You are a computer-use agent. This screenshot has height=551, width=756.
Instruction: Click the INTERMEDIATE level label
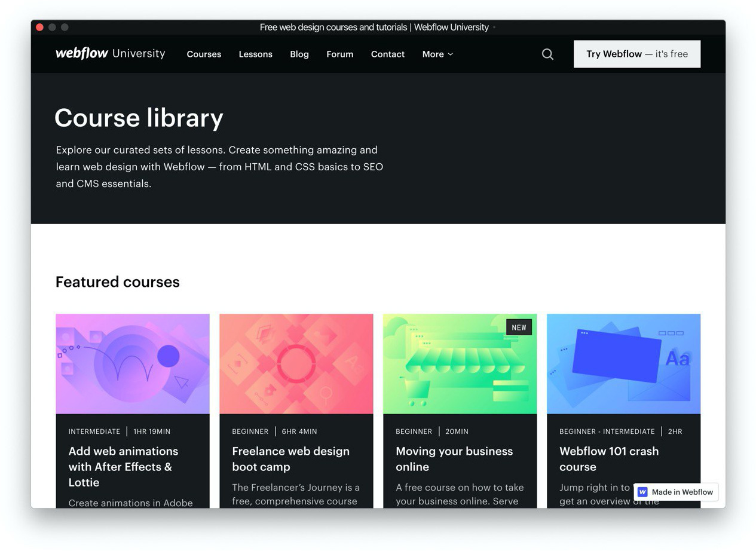[94, 431]
